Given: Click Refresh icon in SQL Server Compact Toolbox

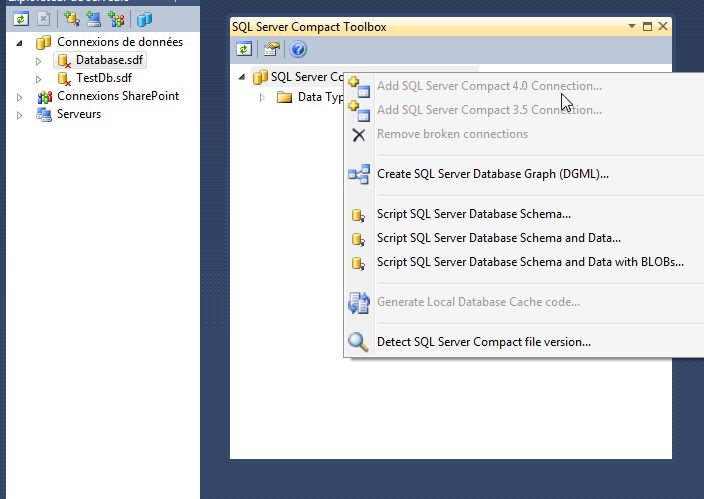Looking at the screenshot, I should [x=244, y=49].
